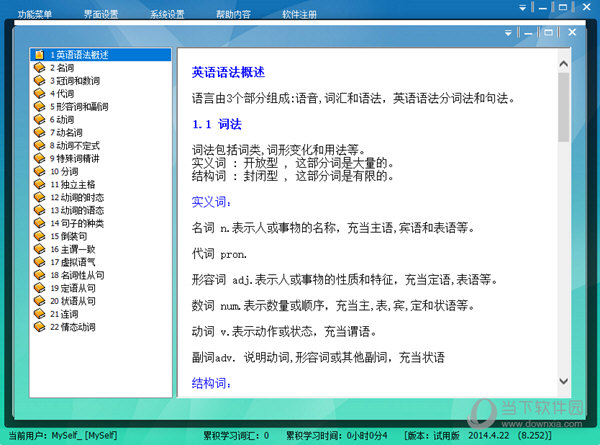Click the 1.1 词法 heading
Image resolution: width=600 pixels, height=445 pixels.
[217, 124]
